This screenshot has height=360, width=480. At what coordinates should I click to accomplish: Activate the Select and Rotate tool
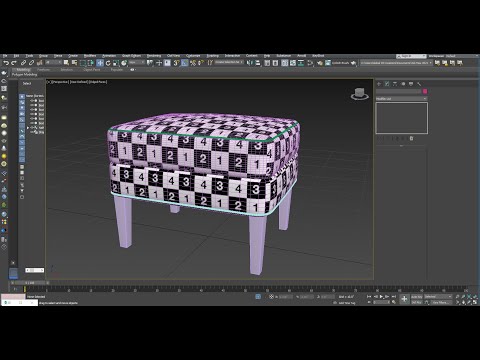(108, 63)
